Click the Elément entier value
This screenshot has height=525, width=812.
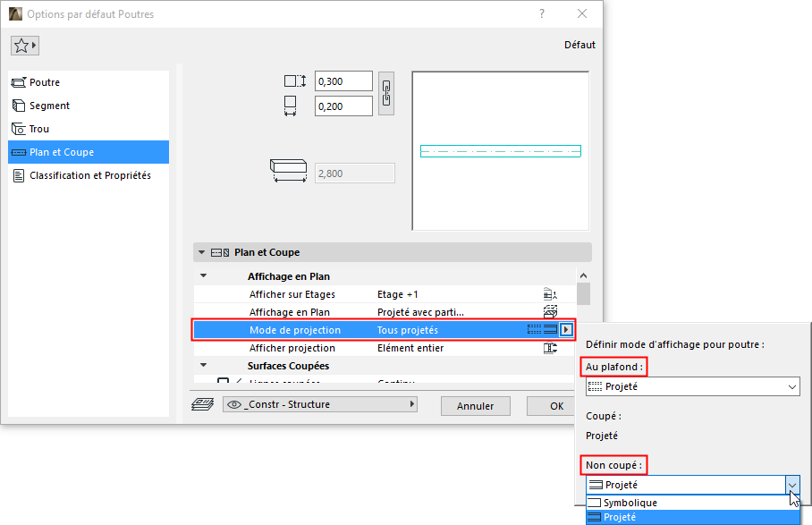pos(410,348)
